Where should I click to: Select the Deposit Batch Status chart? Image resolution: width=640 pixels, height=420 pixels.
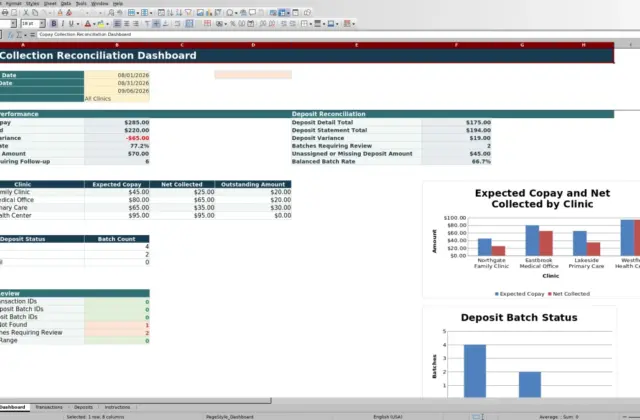coord(519,352)
